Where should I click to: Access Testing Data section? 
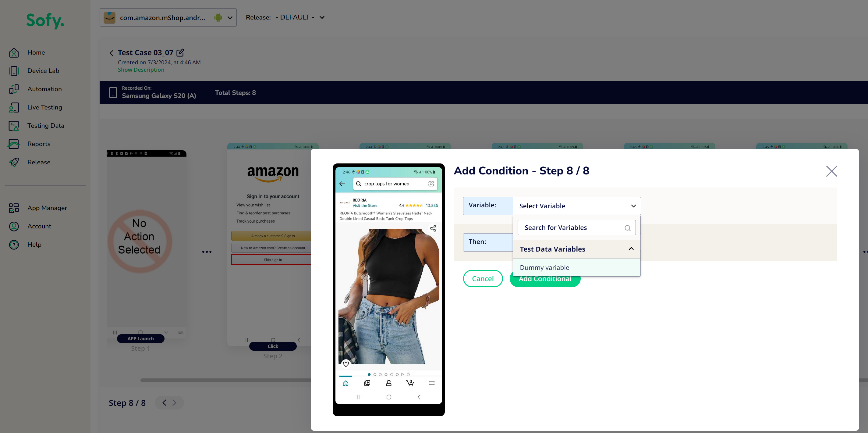pos(46,125)
